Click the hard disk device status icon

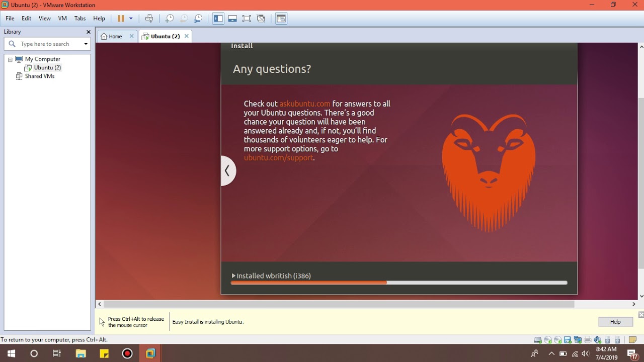click(x=538, y=340)
